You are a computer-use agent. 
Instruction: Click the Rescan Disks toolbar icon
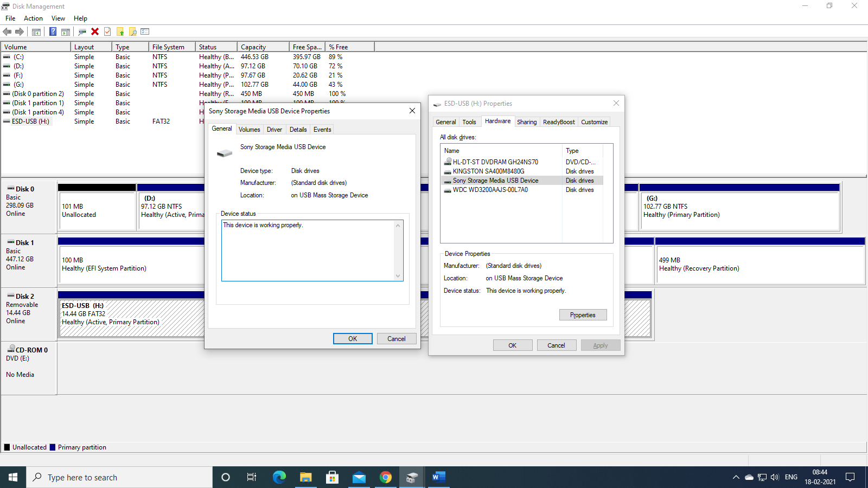click(x=82, y=31)
